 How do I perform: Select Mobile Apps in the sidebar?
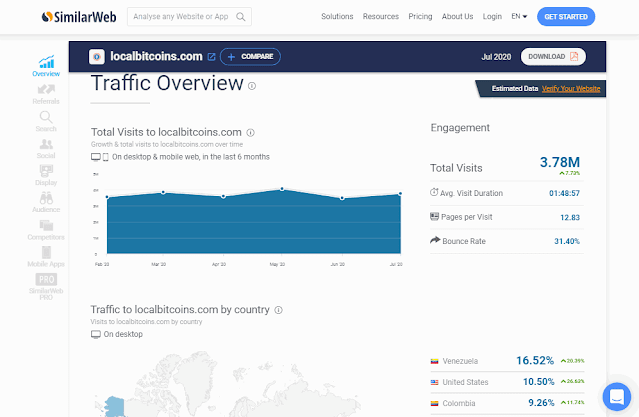(x=46, y=257)
